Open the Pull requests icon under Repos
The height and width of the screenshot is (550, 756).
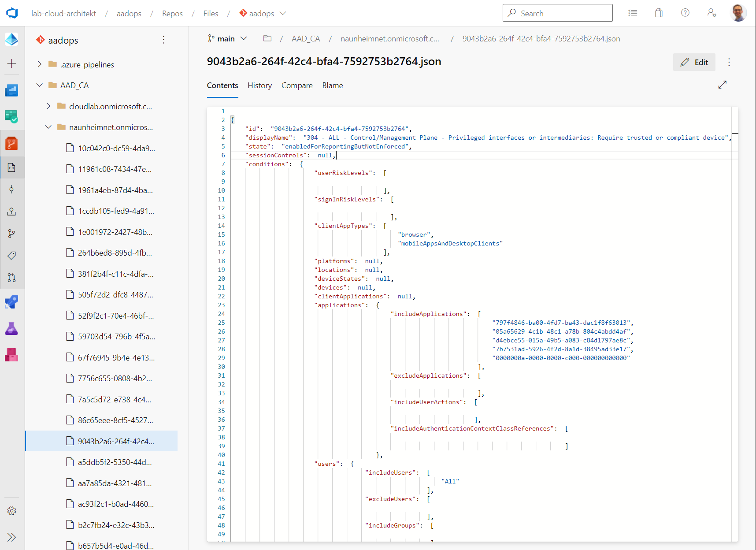[12, 278]
